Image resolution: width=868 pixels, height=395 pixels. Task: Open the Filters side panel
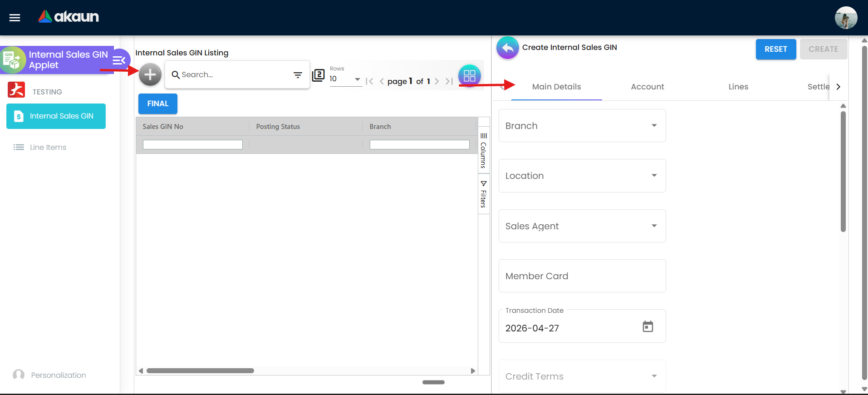[x=484, y=194]
